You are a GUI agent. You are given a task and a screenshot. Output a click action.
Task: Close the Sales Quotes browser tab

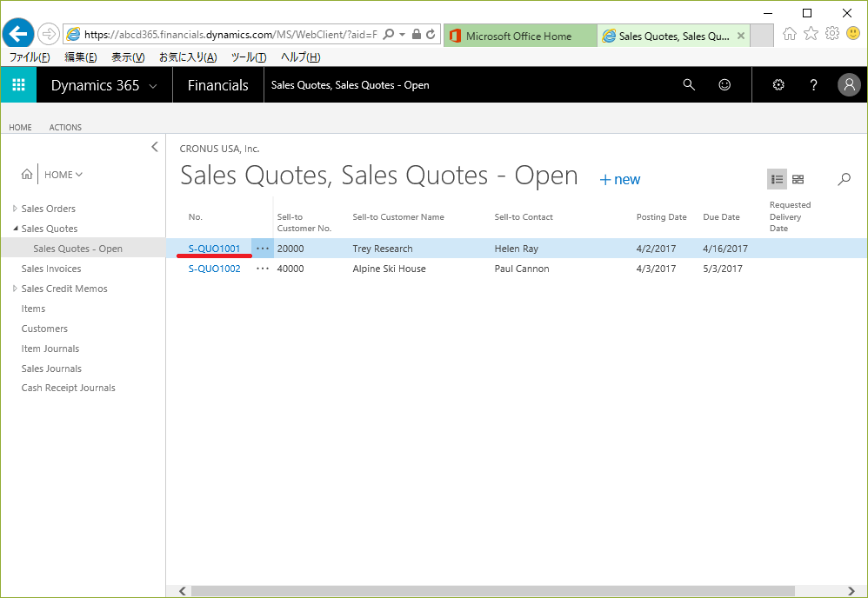pyautogui.click(x=741, y=36)
